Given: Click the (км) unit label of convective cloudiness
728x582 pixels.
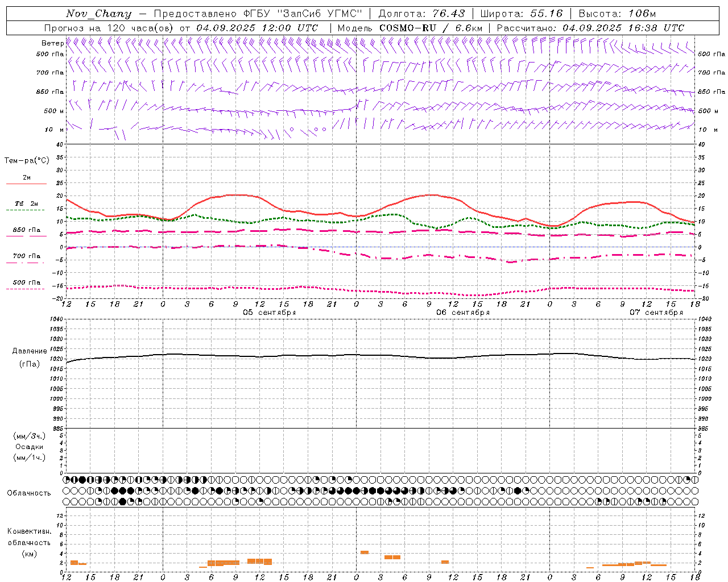Looking at the screenshot, I should [x=30, y=554].
